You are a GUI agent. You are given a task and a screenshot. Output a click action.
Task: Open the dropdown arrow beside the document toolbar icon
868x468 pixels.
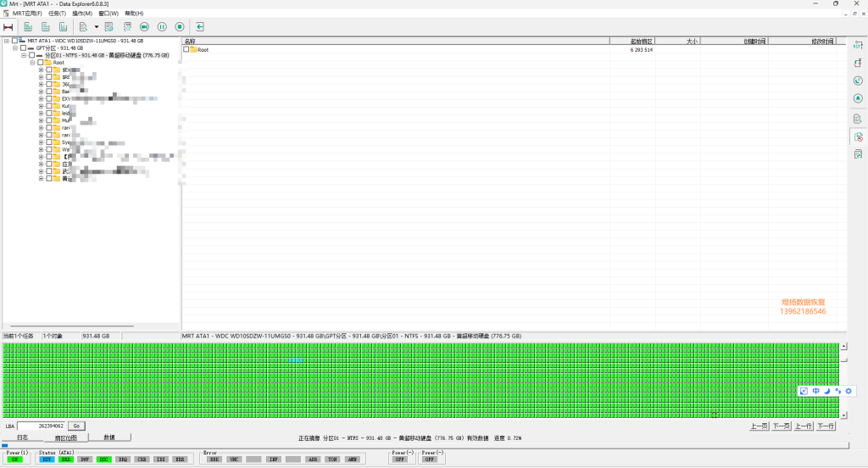(x=97, y=27)
